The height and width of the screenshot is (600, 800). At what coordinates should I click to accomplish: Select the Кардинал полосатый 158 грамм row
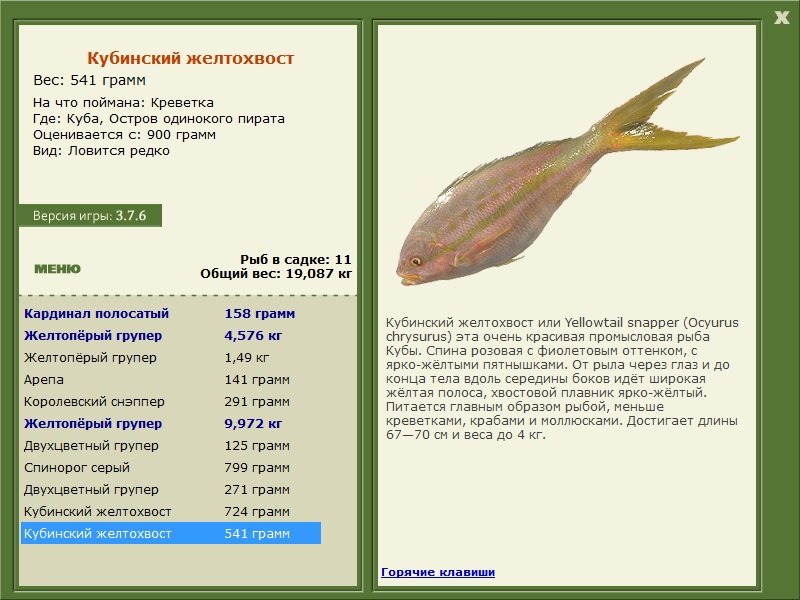(171, 313)
